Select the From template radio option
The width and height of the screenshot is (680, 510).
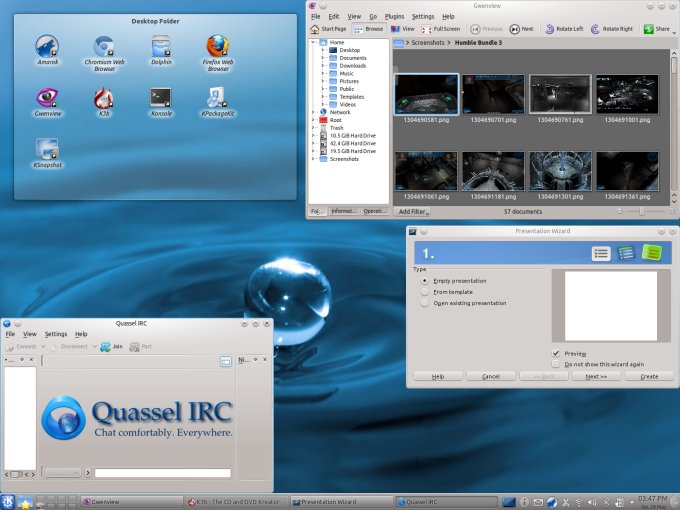pyautogui.click(x=425, y=292)
